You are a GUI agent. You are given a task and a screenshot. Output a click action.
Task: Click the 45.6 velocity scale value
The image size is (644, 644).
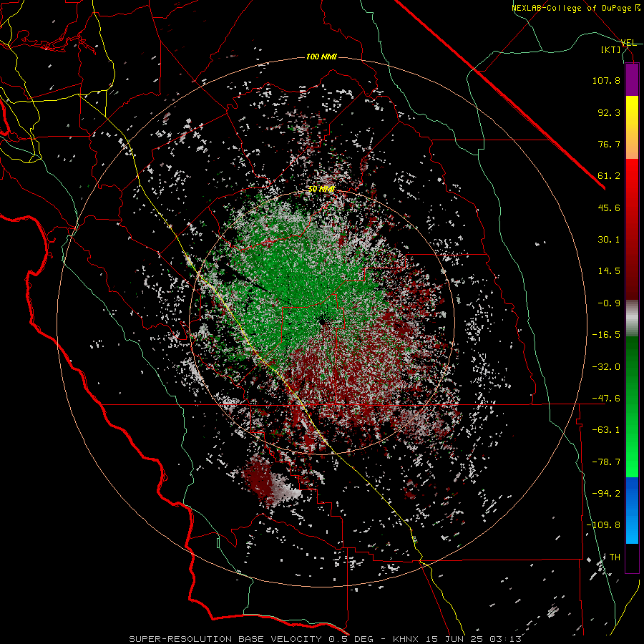(x=609, y=208)
